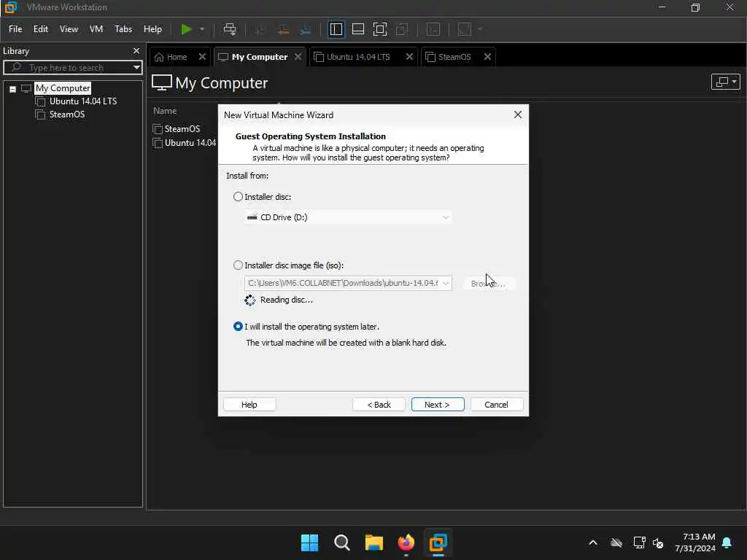Switch to the SteamOS tab
The height and width of the screenshot is (560, 747).
(454, 57)
